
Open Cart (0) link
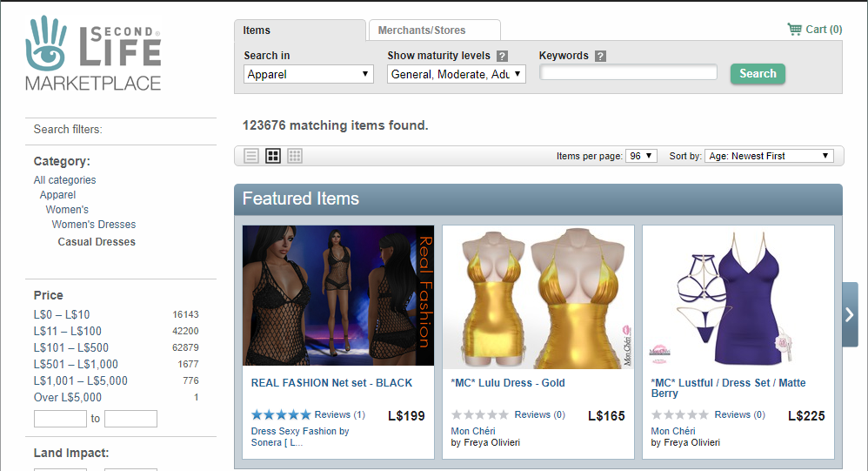coord(824,30)
